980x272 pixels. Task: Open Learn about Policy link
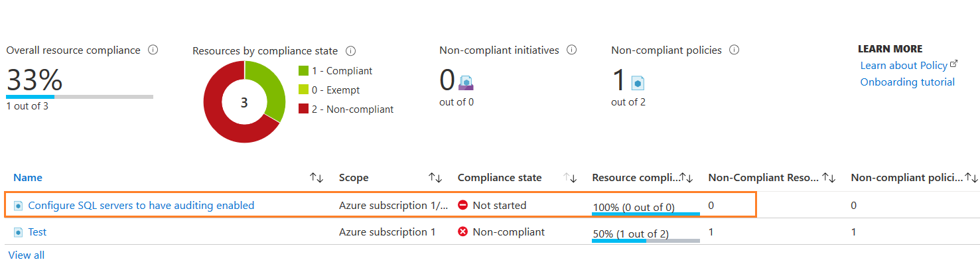(903, 65)
